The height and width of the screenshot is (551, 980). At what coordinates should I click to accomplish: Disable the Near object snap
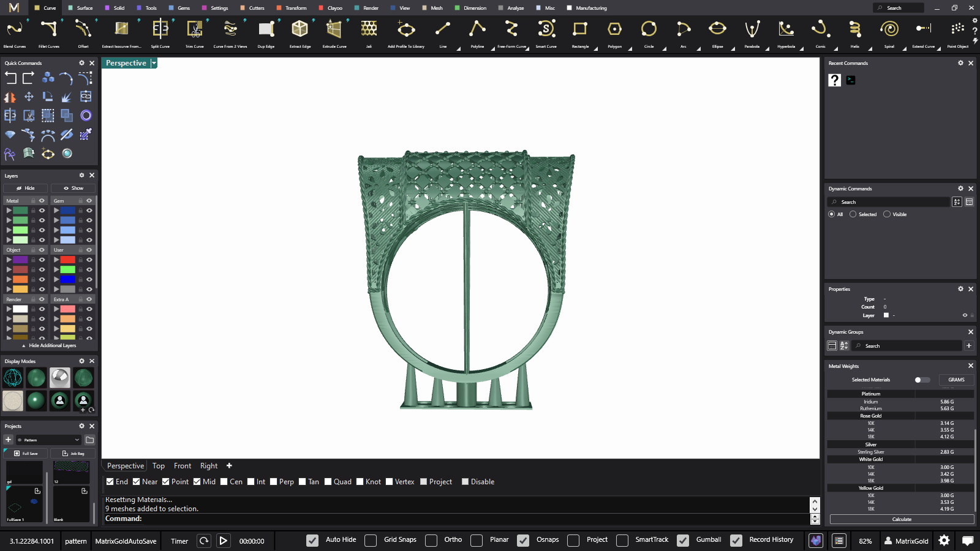pyautogui.click(x=137, y=482)
